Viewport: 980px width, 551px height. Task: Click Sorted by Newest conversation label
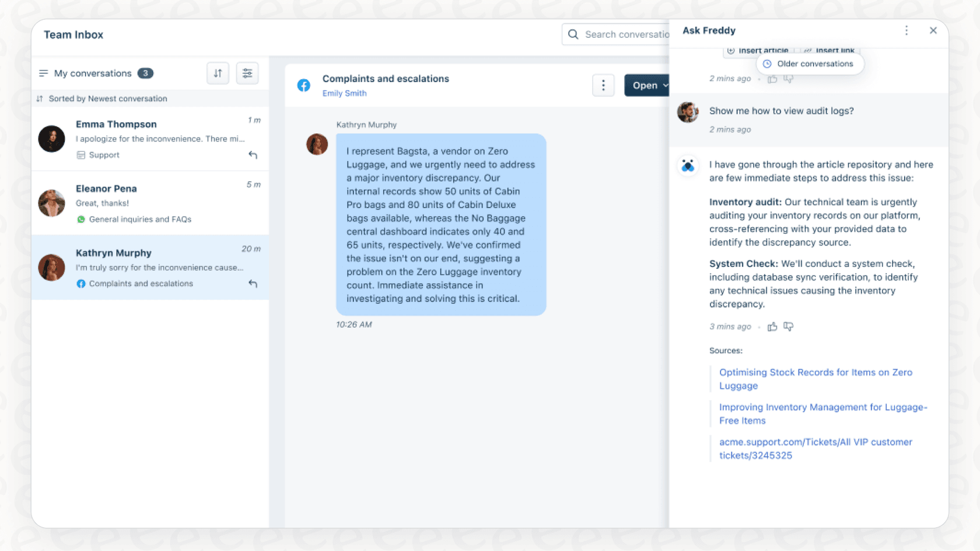pos(107,99)
